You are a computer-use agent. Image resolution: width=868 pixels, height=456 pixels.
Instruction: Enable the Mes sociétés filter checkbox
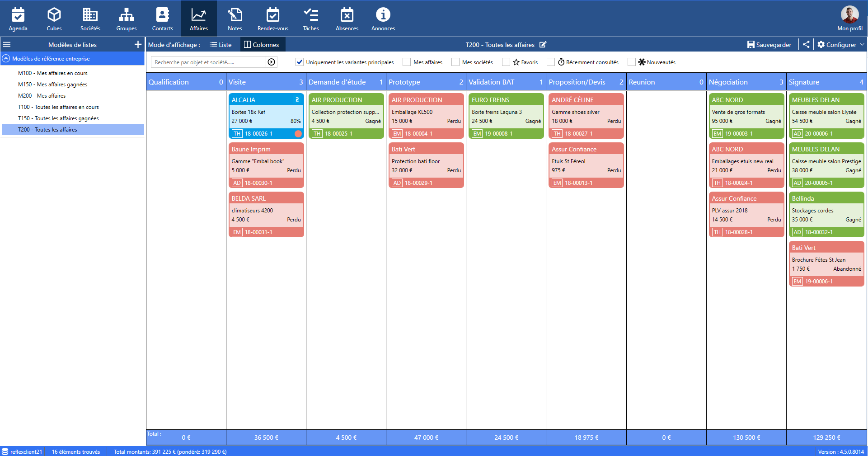point(455,62)
